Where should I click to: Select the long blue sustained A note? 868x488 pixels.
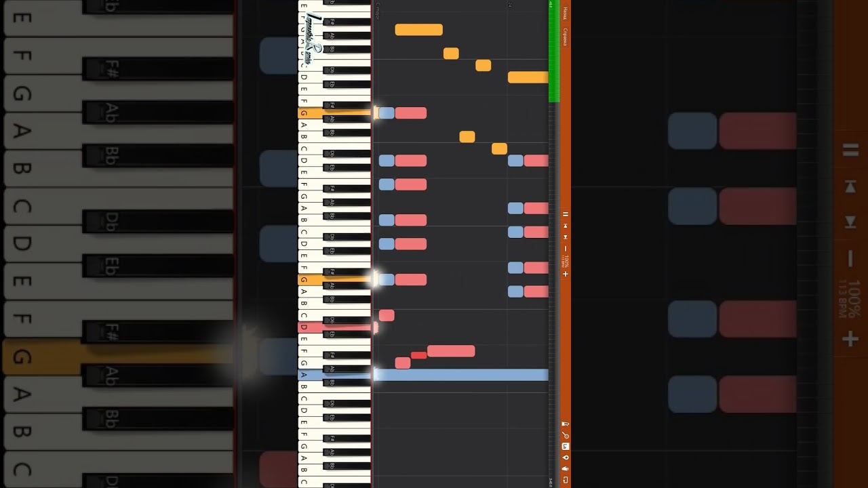point(460,375)
